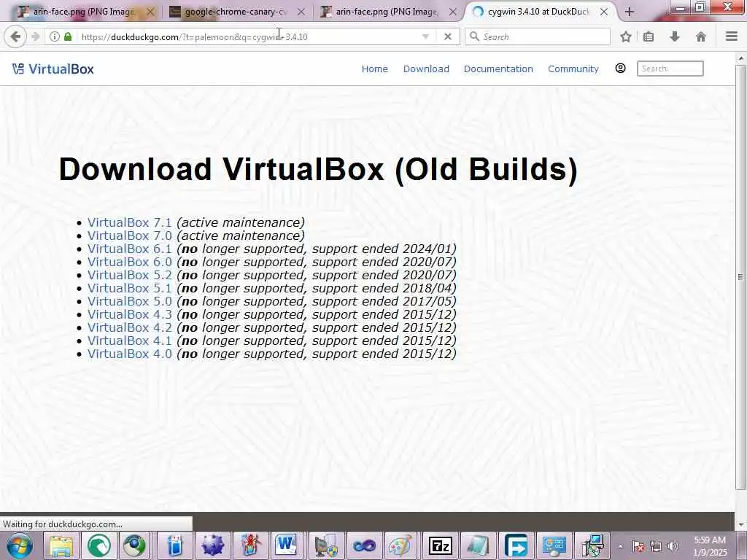
Task: Open the blue spiky ball app in taskbar
Action: [x=212, y=545]
